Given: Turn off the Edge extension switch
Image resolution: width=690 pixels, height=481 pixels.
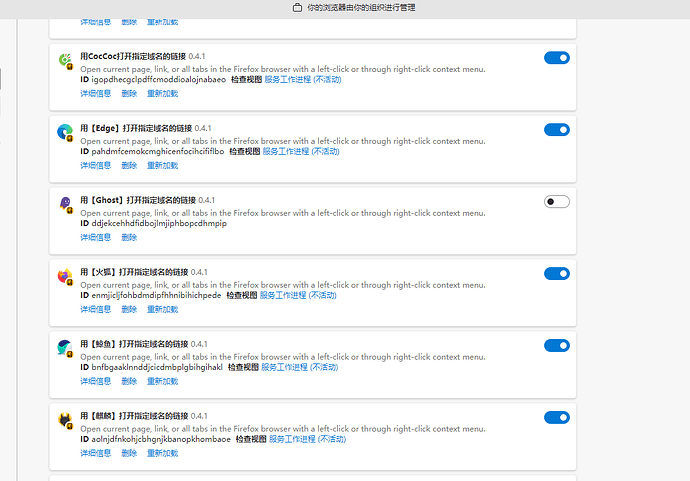Looking at the screenshot, I should point(557,130).
